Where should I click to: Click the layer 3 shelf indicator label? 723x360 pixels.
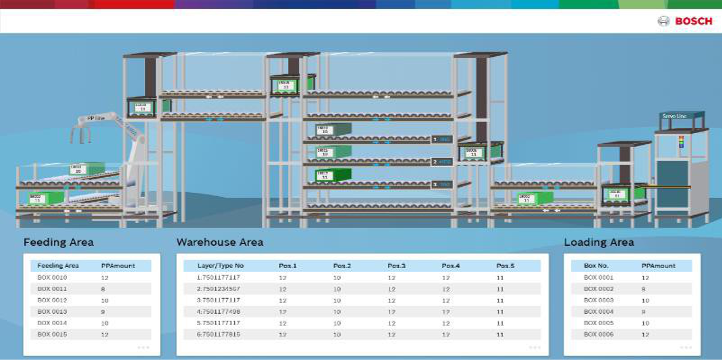(442, 184)
